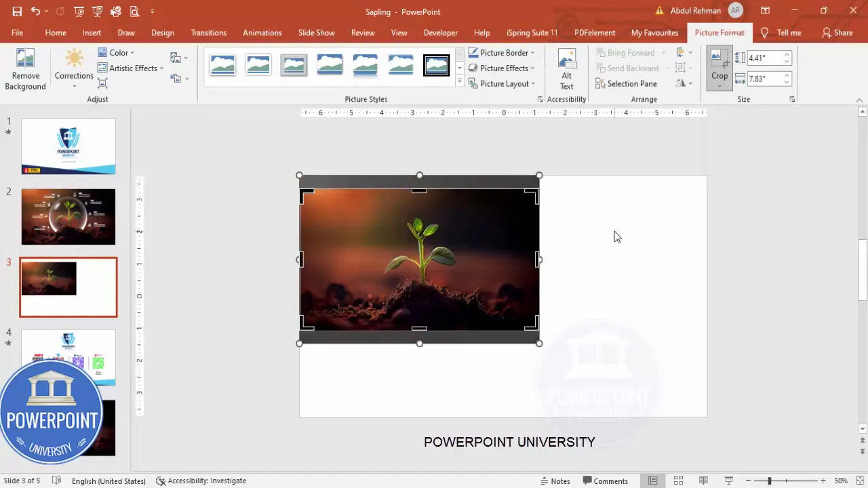Image resolution: width=868 pixels, height=488 pixels.
Task: Click the Reset Picture icon
Action: tap(176, 79)
